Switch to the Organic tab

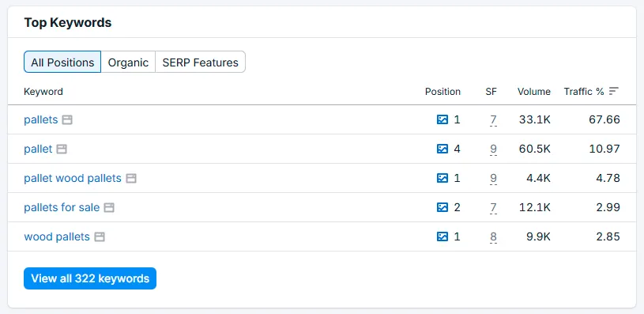(128, 62)
